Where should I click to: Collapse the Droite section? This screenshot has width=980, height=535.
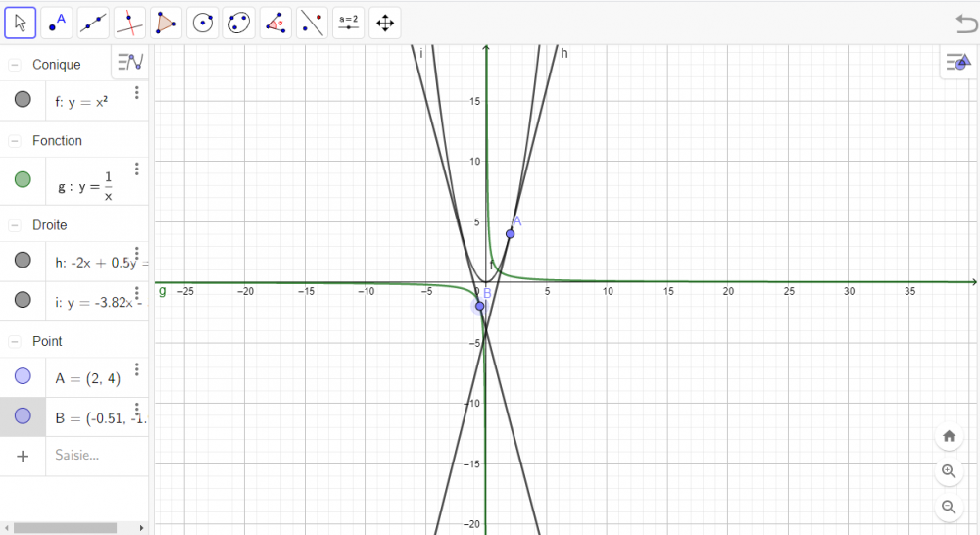click(15, 225)
